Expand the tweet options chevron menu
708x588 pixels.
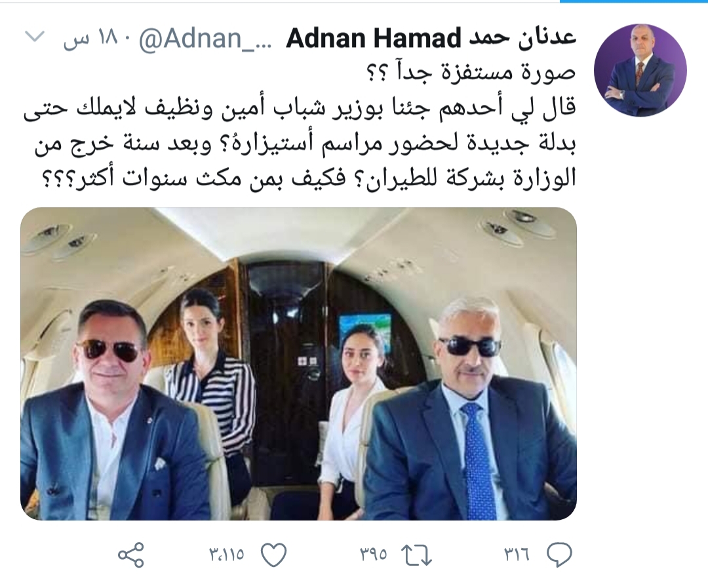point(34,37)
